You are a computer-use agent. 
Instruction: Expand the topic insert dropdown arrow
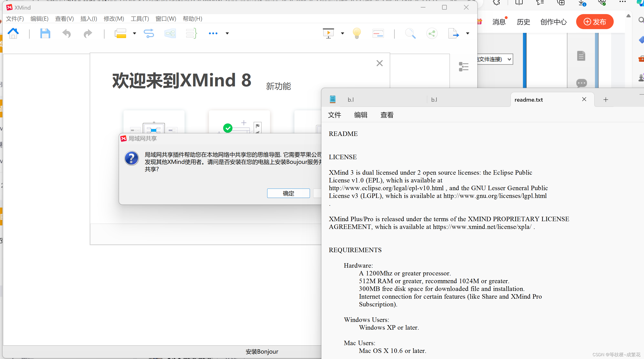135,33
